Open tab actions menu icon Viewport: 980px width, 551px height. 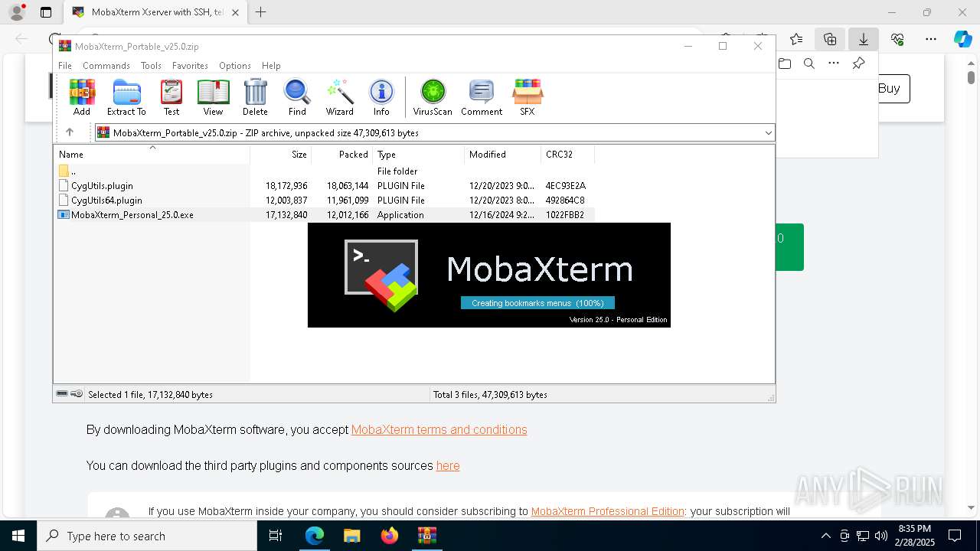(46, 12)
